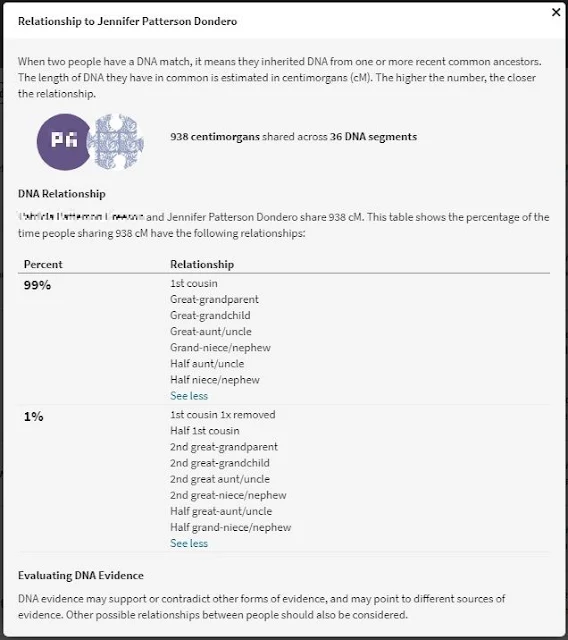The height and width of the screenshot is (640, 568).
Task: Click the 1% percentage label
Action: point(33,417)
